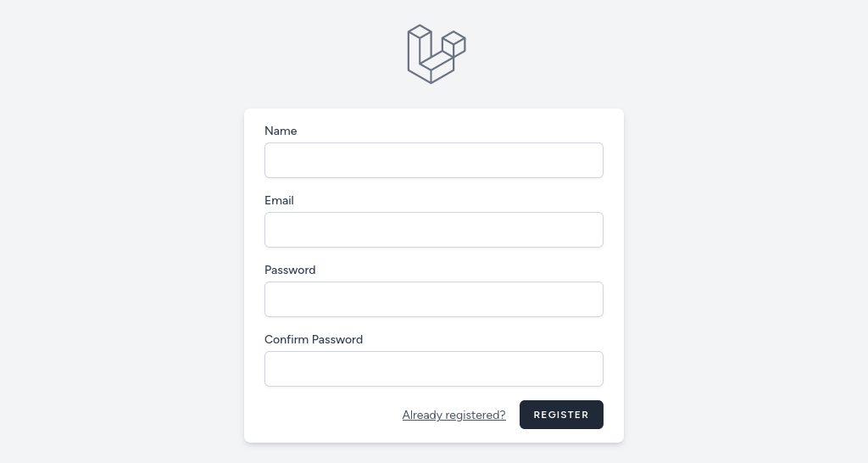The height and width of the screenshot is (463, 868).
Task: Select the field below Email label
Action: [433, 230]
